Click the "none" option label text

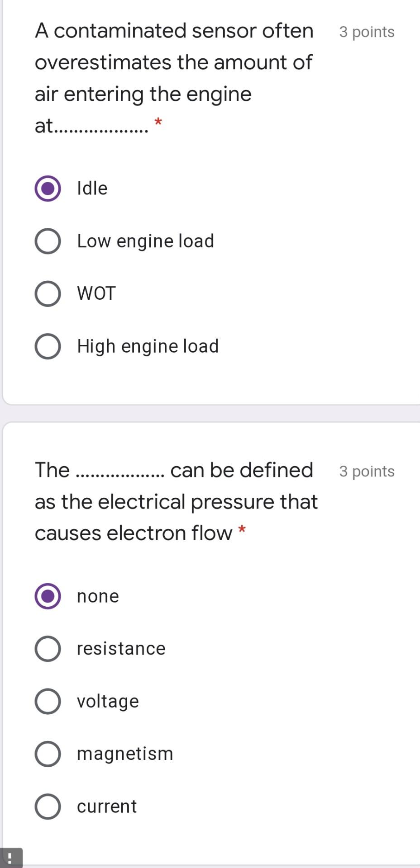98,596
